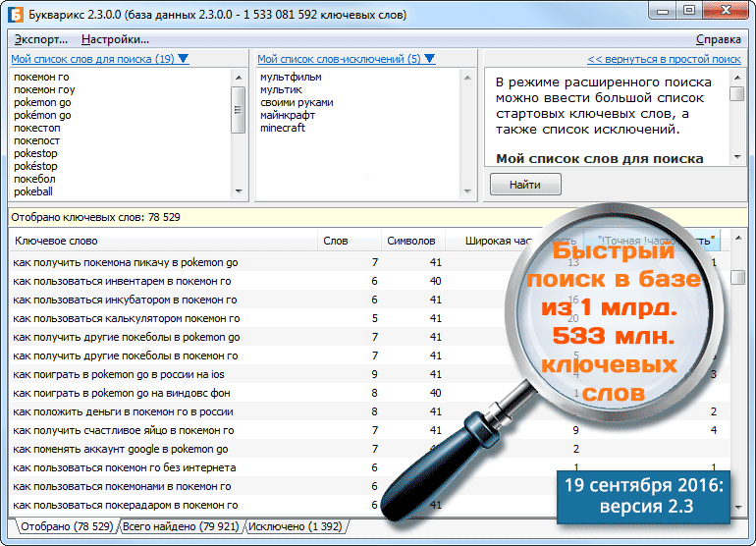Select row 'как пользоваться покемон го без интернета'
Viewport: 756px width, 546px height.
[x=369, y=467]
